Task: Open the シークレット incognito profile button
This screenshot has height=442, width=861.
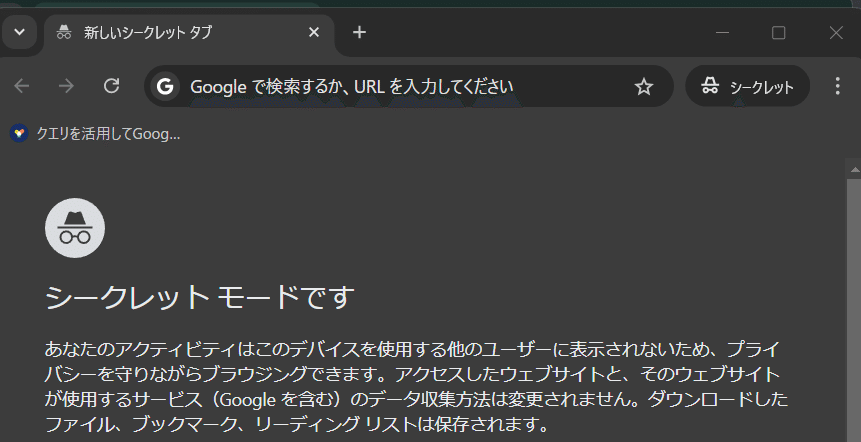Action: coord(747,86)
